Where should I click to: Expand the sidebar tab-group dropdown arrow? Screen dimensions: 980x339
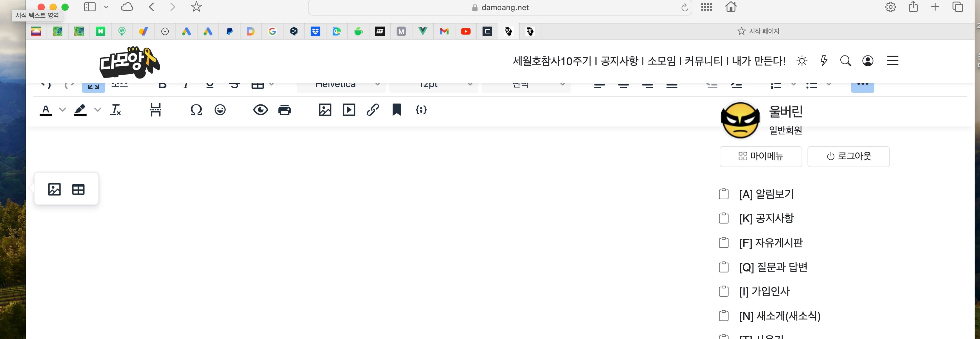tap(106, 7)
